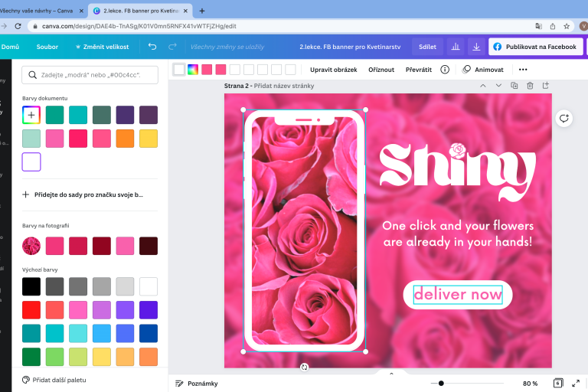Open the page grid view icon
The height and width of the screenshot is (392, 588).
point(558,383)
